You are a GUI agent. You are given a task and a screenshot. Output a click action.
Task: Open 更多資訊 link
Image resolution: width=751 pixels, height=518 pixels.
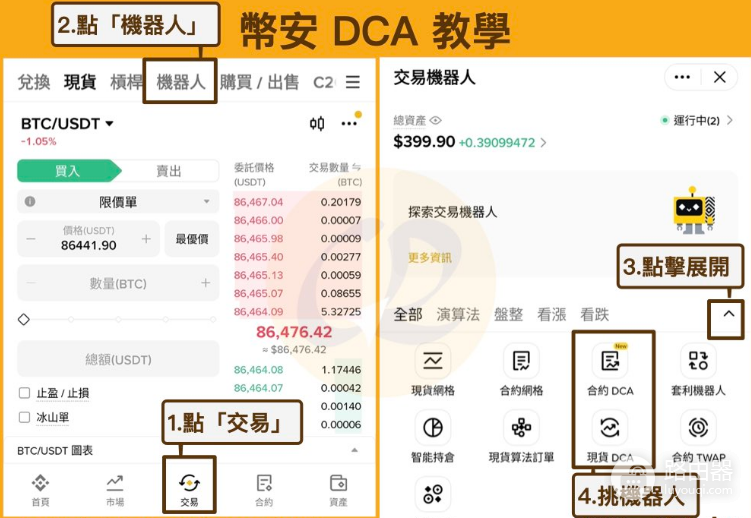(x=430, y=258)
